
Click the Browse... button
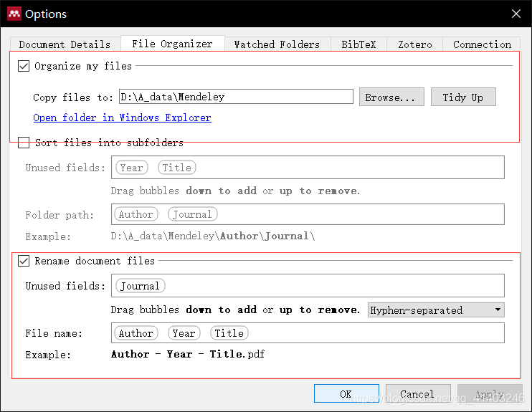click(391, 97)
